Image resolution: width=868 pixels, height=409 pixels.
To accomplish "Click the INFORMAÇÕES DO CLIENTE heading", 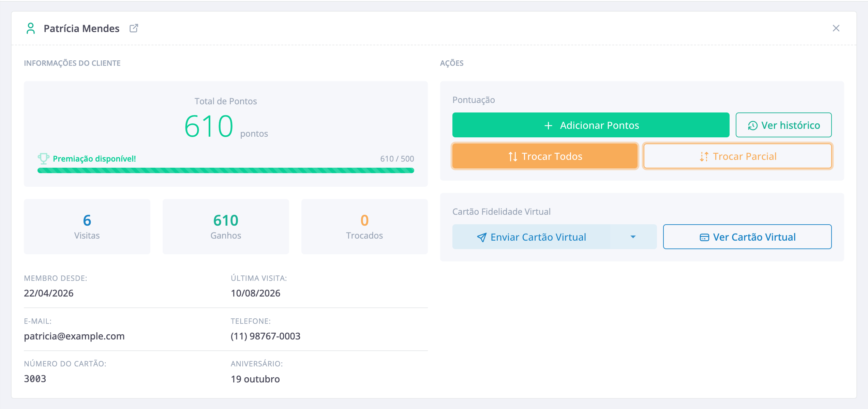I will tap(72, 63).
